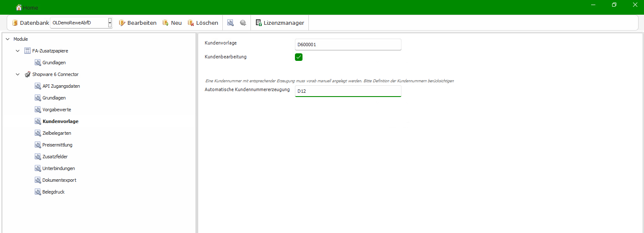Open the Datenbank dropdown list

tap(110, 23)
